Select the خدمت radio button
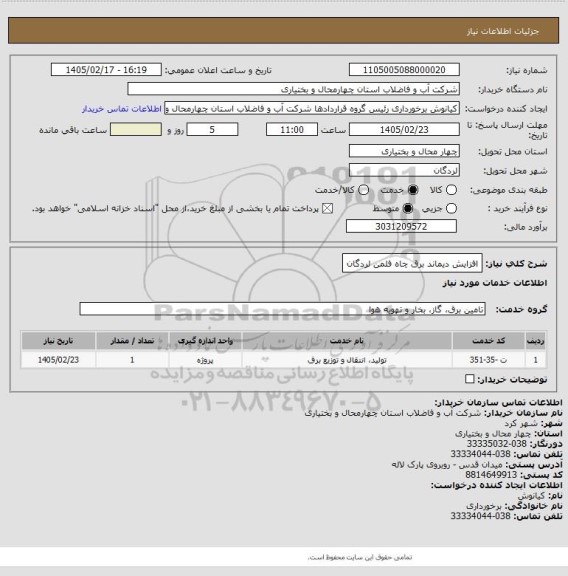The height and width of the screenshot is (576, 568). coord(413,190)
